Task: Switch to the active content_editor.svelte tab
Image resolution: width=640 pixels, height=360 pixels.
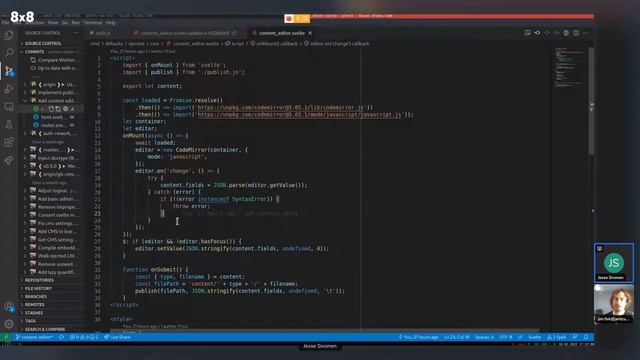Action: tap(282, 33)
